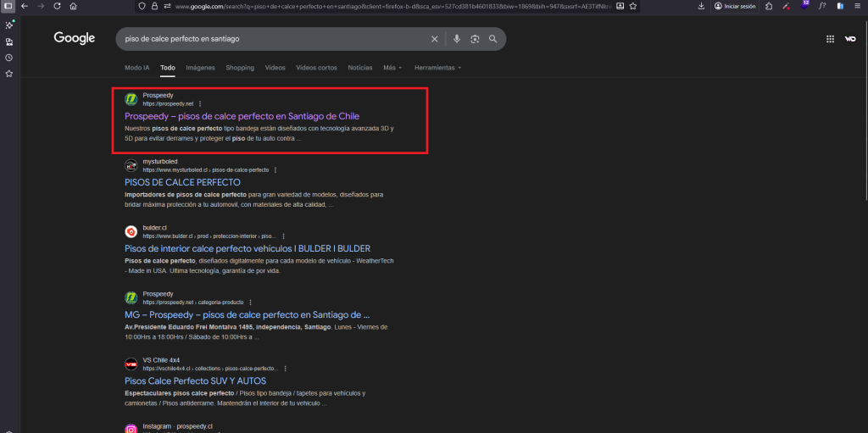868x433 pixels.
Task: Clear the Google search box
Action: (435, 39)
